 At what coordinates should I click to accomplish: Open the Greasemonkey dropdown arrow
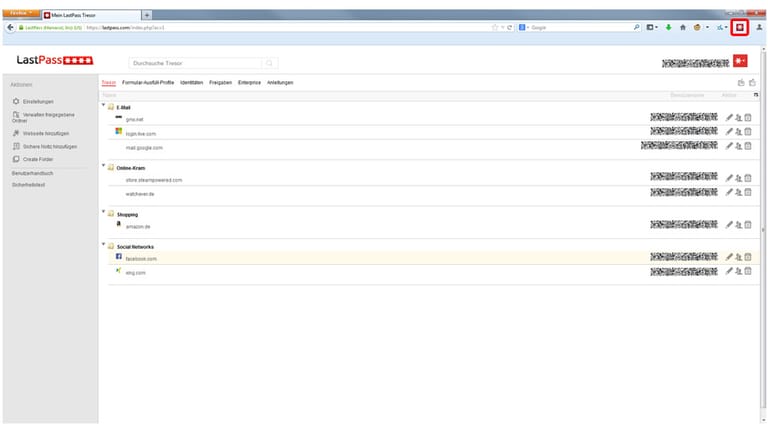click(x=707, y=27)
